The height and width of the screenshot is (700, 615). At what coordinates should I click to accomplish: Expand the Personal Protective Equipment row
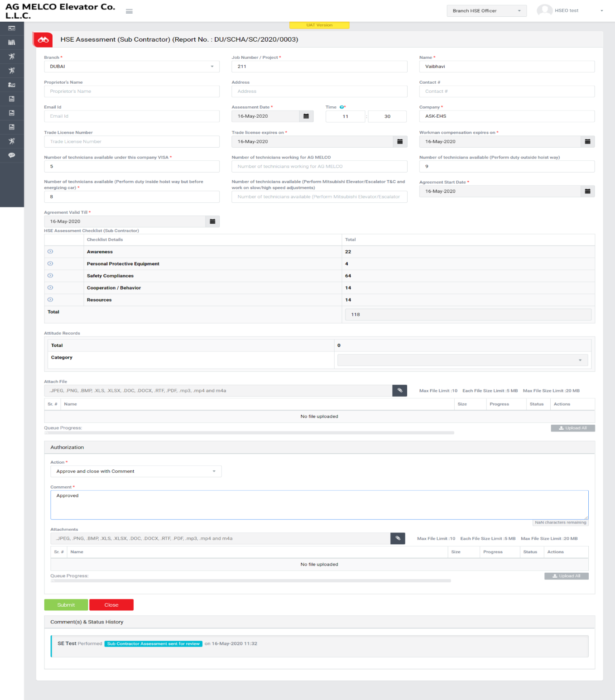[50, 264]
